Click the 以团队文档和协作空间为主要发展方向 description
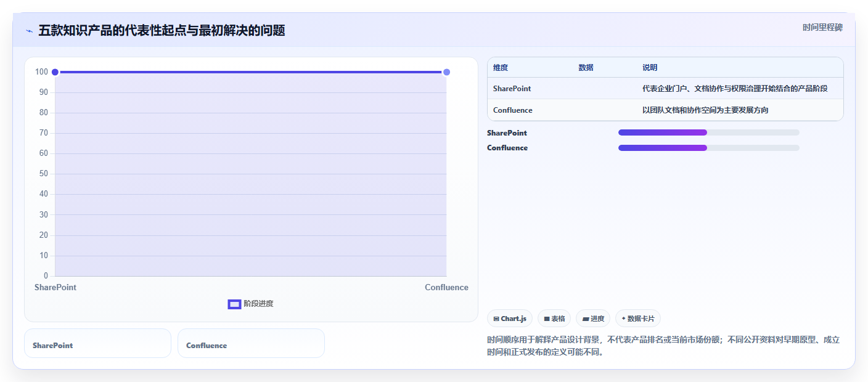 (x=705, y=110)
